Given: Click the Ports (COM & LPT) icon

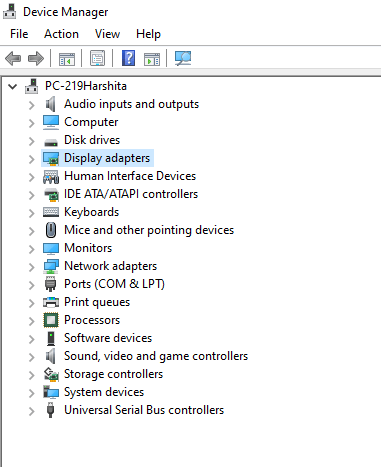Looking at the screenshot, I should pos(51,284).
